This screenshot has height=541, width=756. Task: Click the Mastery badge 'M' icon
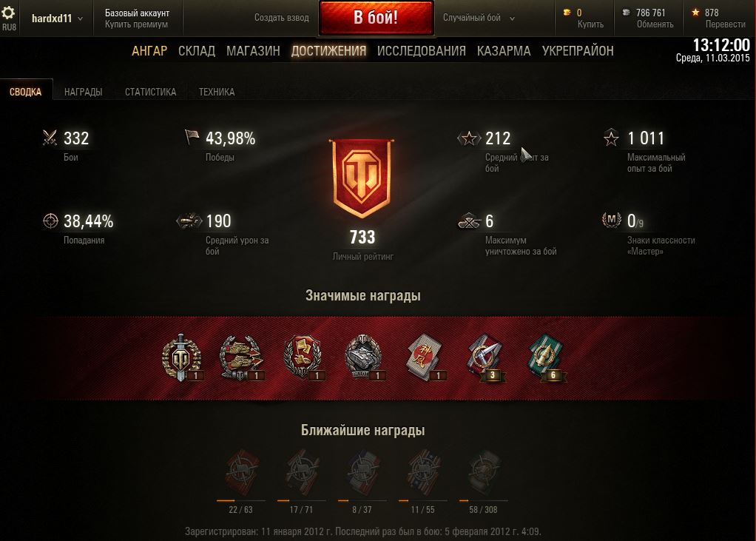pyautogui.click(x=611, y=220)
